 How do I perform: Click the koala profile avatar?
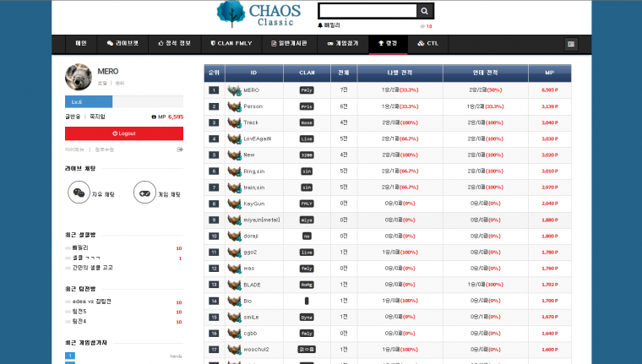[x=79, y=77]
